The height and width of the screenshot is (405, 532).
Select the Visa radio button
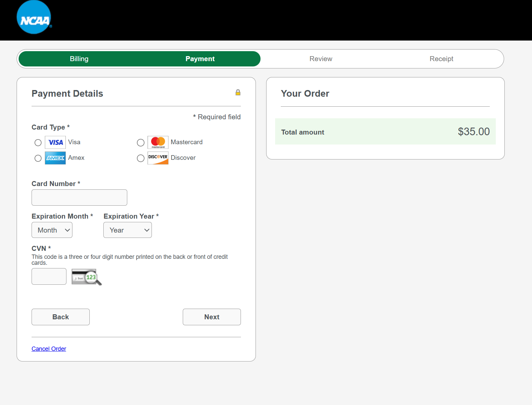(38, 143)
